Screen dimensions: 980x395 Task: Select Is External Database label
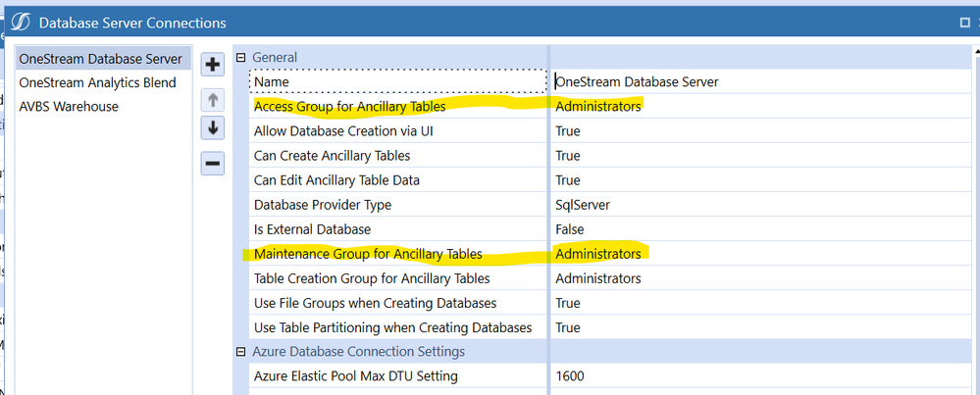313,229
